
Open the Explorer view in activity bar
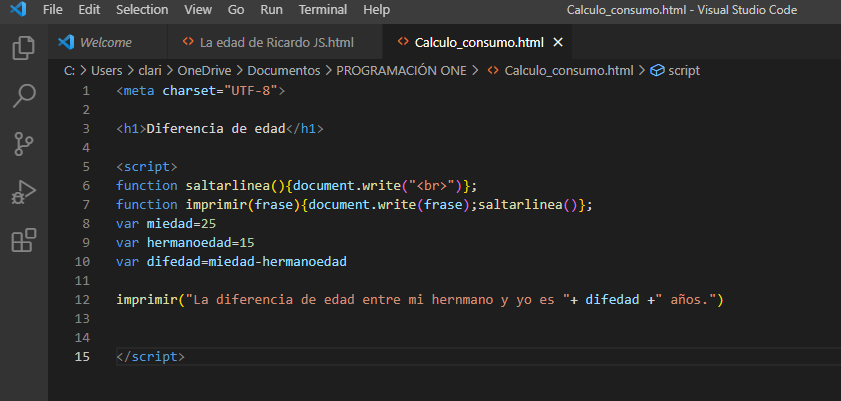pyautogui.click(x=24, y=48)
